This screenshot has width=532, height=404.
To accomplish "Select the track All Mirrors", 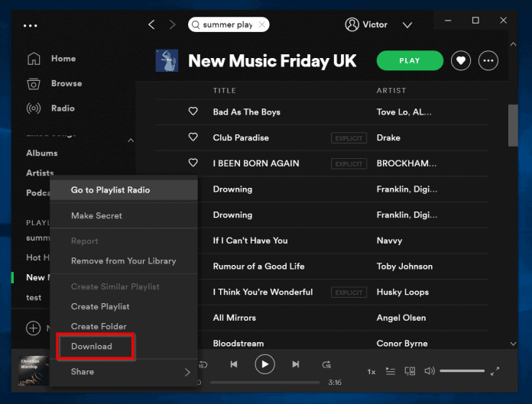I will tap(235, 318).
